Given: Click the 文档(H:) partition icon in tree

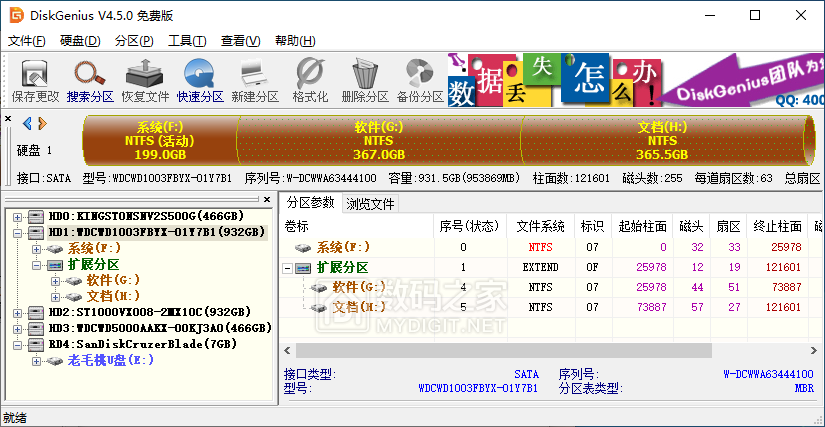Looking at the screenshot, I should click(x=74, y=297).
